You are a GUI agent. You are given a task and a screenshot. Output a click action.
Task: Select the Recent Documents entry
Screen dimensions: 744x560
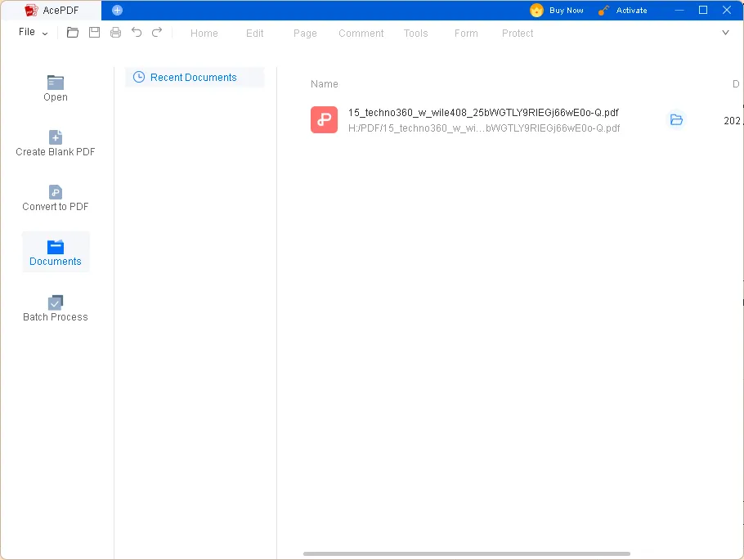coord(194,77)
